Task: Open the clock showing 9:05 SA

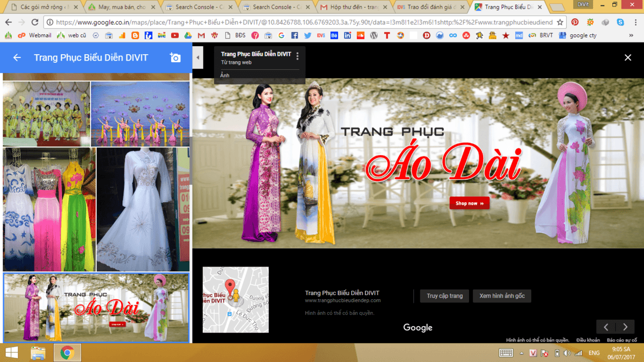Action: coord(621,353)
